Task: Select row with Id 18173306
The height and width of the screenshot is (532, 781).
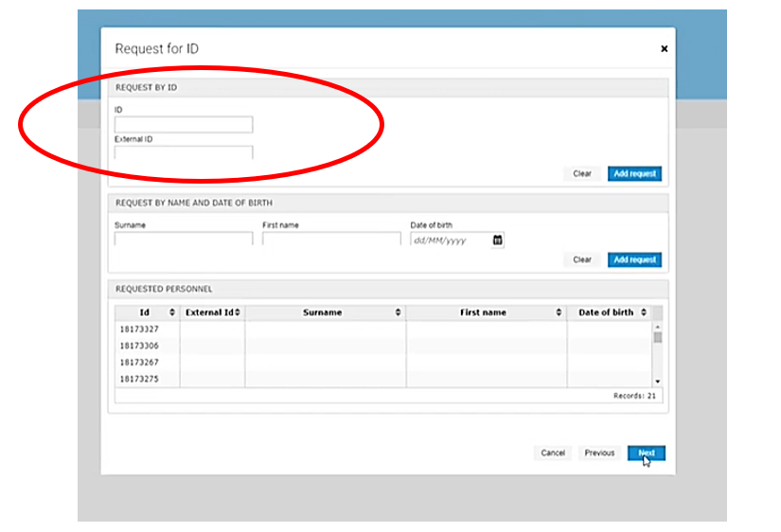Action: click(139, 346)
